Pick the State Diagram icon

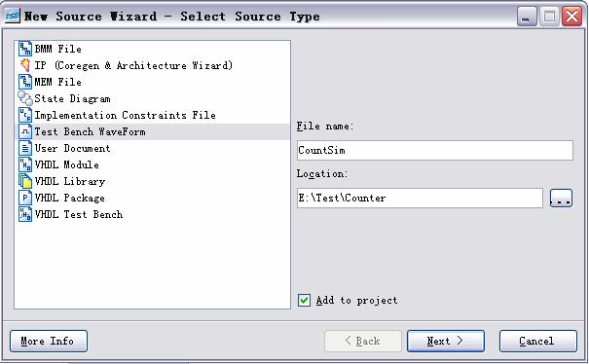click(25, 98)
